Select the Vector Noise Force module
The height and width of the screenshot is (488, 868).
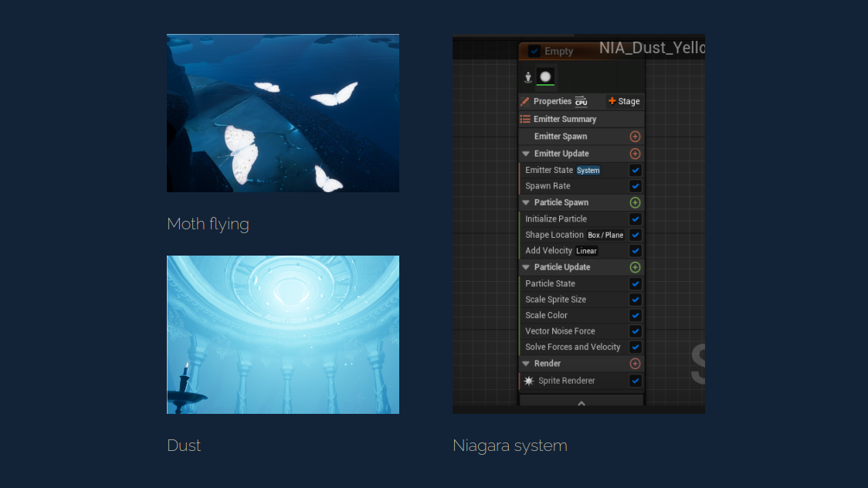click(581, 330)
